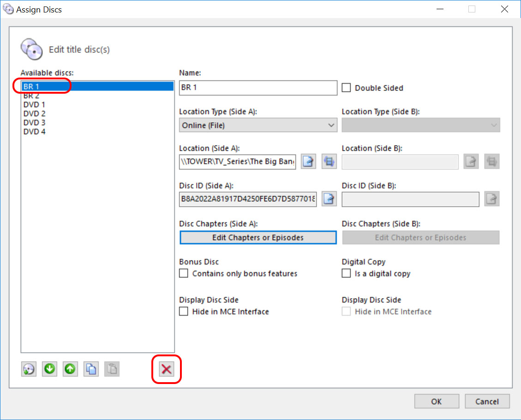521x420 pixels.
Task: Select DVD 2 in Available discs
Action: click(x=97, y=114)
